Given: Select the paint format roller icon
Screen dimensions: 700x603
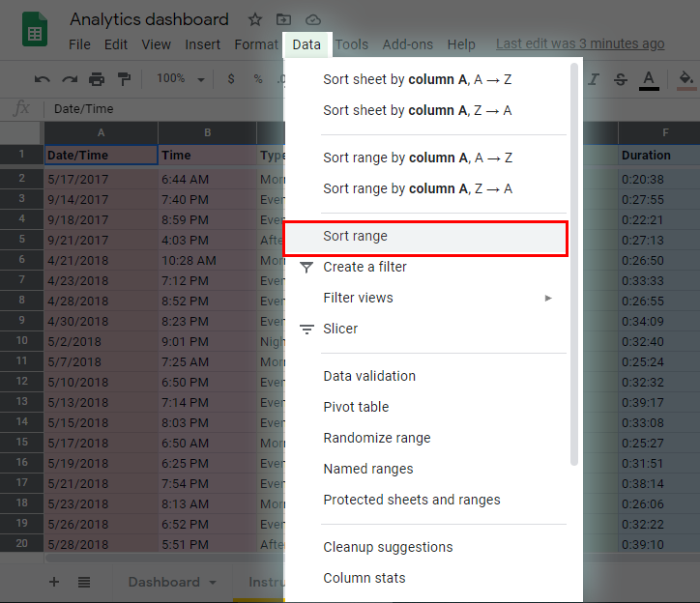Looking at the screenshot, I should click(124, 79).
